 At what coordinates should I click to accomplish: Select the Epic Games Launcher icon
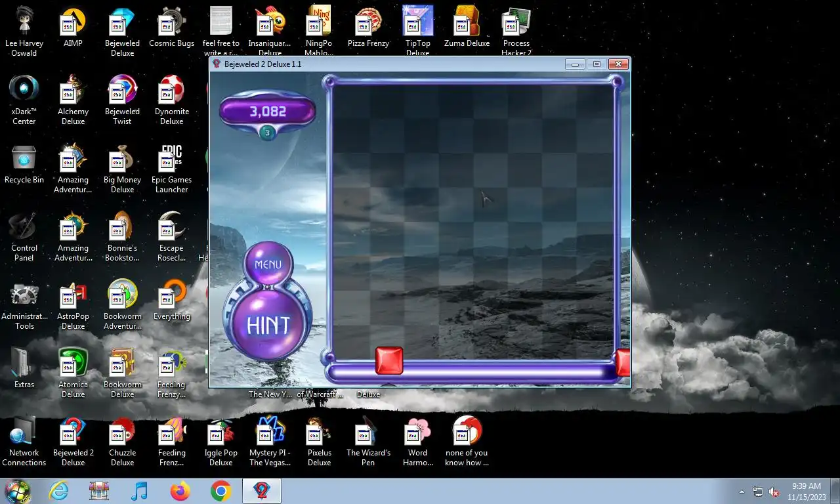pyautogui.click(x=171, y=167)
